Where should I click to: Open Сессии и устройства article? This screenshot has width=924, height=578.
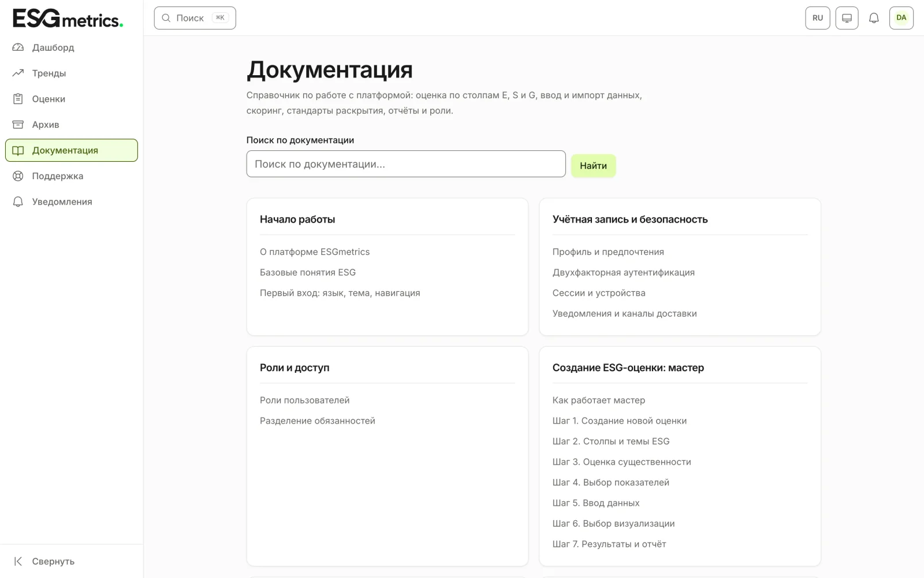[x=599, y=293]
